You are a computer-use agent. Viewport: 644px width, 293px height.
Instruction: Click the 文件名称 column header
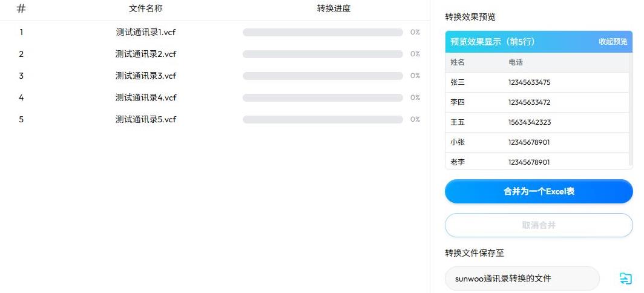[146, 8]
